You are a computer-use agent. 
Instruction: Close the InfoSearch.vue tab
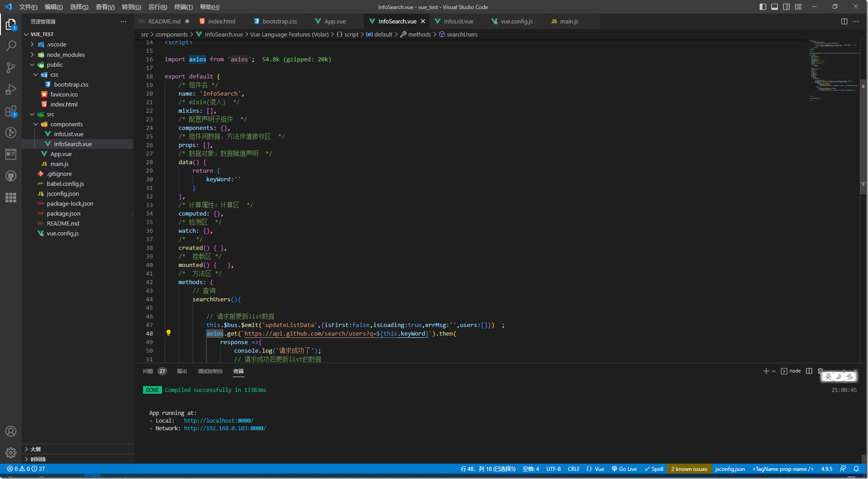[x=423, y=21]
